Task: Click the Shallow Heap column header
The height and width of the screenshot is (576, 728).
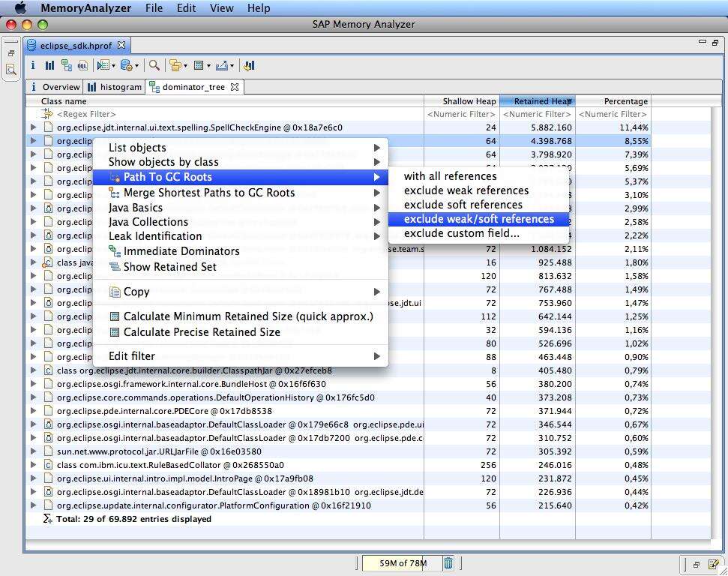Action: (x=469, y=101)
